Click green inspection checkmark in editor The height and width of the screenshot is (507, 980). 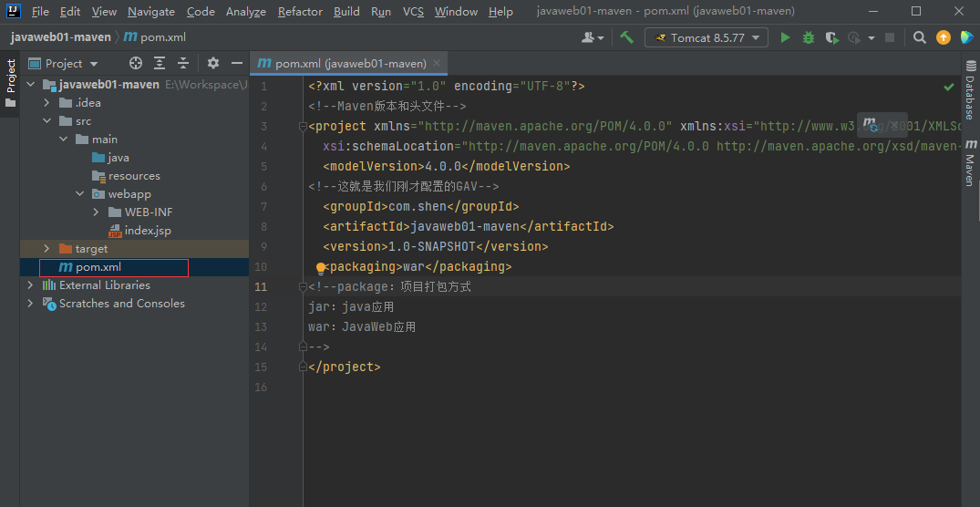click(x=949, y=87)
